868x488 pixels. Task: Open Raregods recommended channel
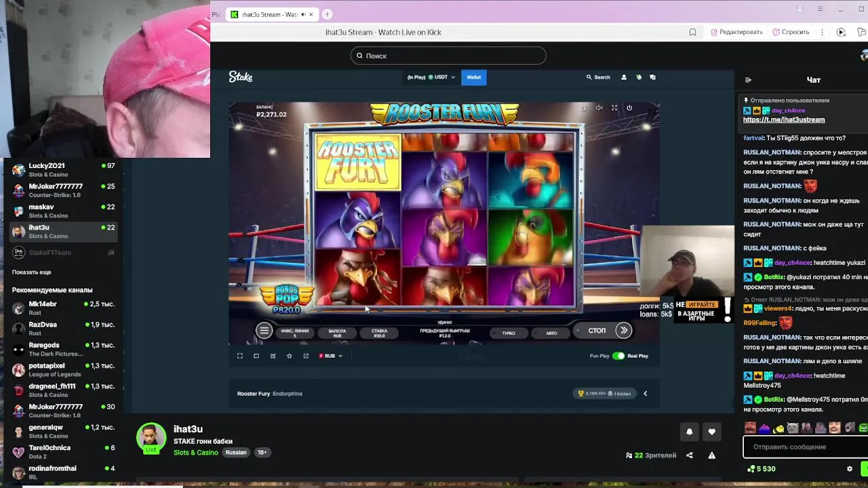coord(63,349)
